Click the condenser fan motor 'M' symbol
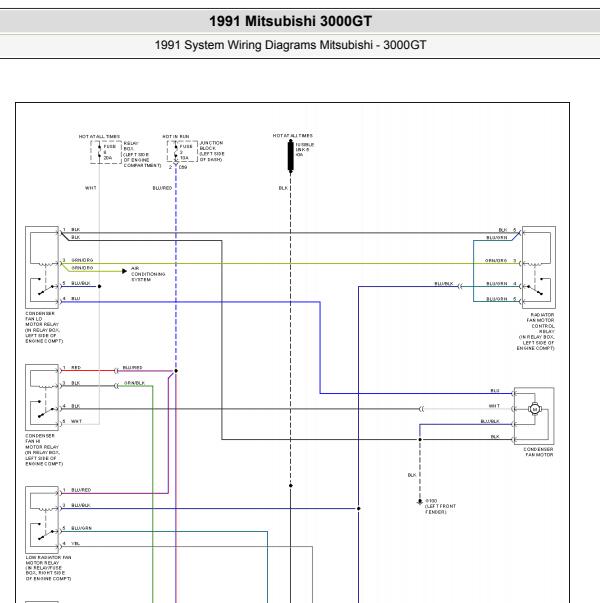 click(534, 409)
